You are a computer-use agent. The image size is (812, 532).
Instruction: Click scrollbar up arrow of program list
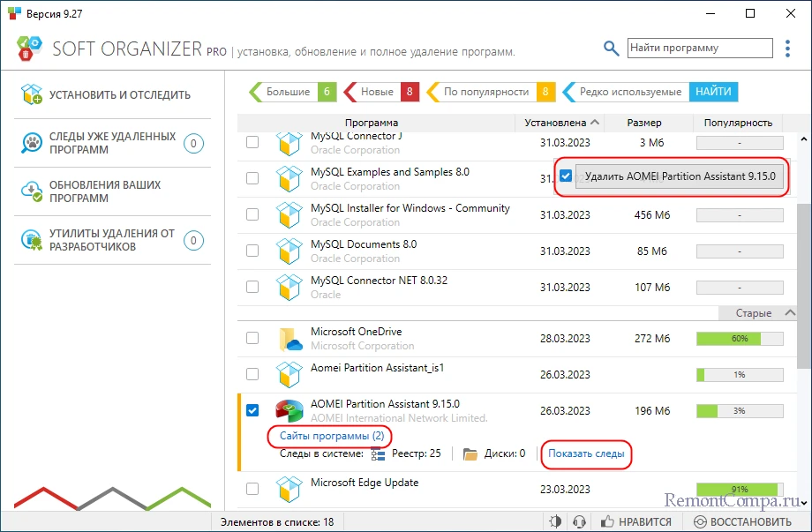click(x=804, y=139)
